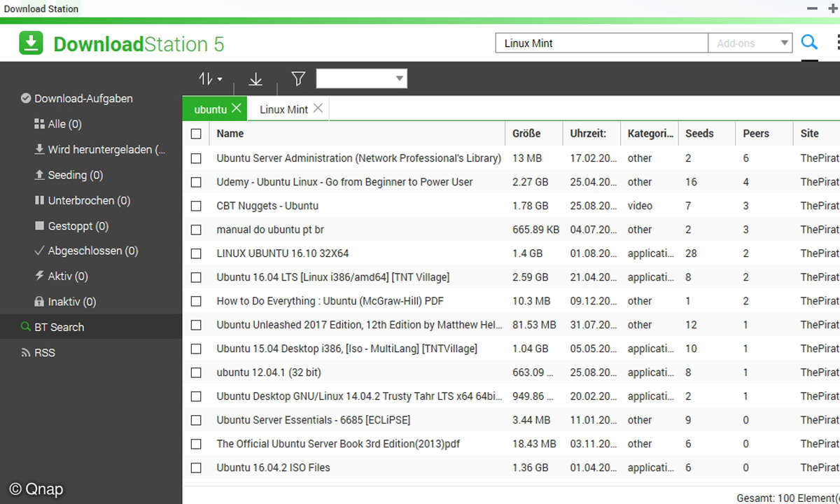Click the Linux Mint search input field
This screenshot has width=840, height=504.
(602, 43)
